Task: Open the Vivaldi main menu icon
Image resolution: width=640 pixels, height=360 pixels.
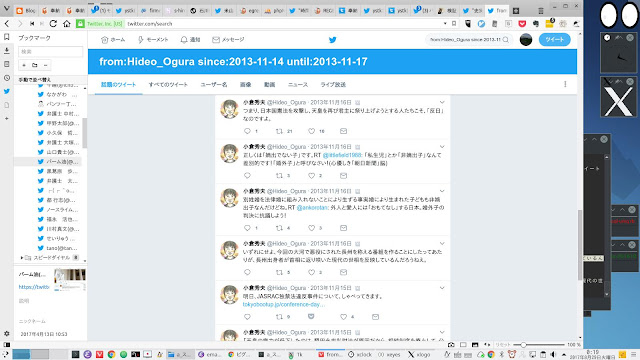Action: pyautogui.click(x=6, y=9)
